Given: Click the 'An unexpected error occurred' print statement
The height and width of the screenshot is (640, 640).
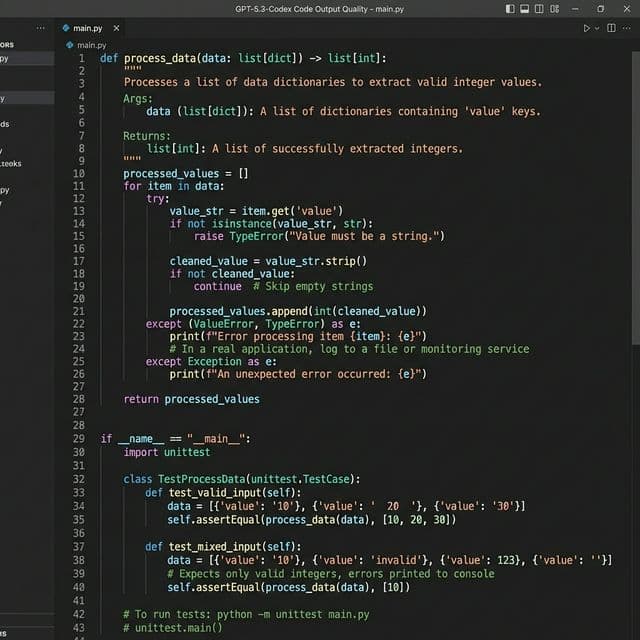Looking at the screenshot, I should click(298, 374).
